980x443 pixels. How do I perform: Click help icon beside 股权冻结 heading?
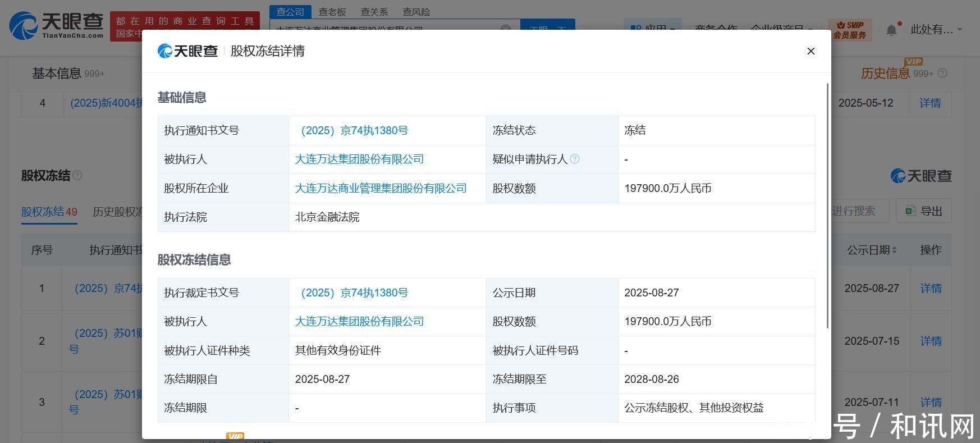coord(77,175)
